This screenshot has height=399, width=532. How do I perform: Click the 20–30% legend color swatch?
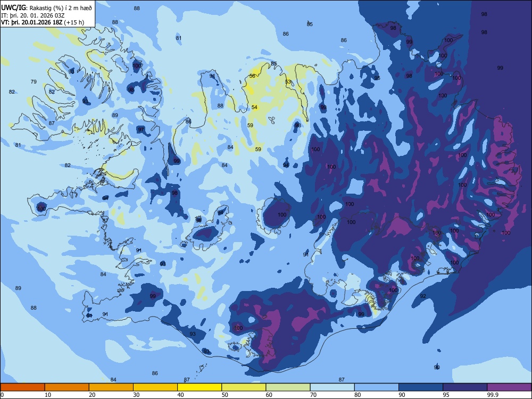tap(111, 387)
